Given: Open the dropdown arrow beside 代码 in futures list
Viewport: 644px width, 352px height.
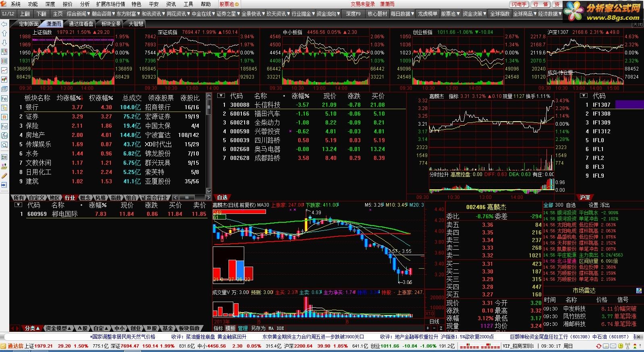Looking at the screenshot, I should pyautogui.click(x=584, y=96).
